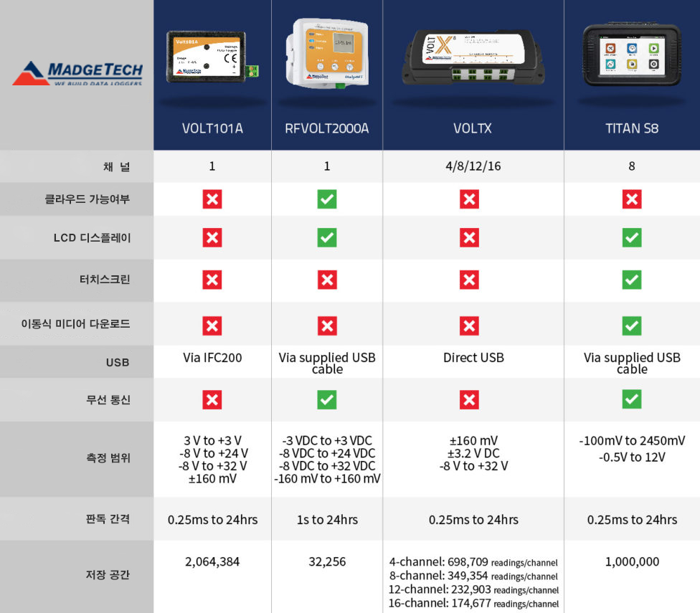Click the MadgeTech logo
The height and width of the screenshot is (613, 700).
[77, 73]
